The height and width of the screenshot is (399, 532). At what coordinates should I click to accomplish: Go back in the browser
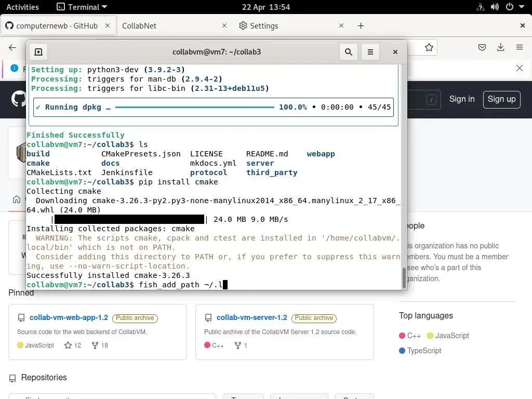[12, 47]
